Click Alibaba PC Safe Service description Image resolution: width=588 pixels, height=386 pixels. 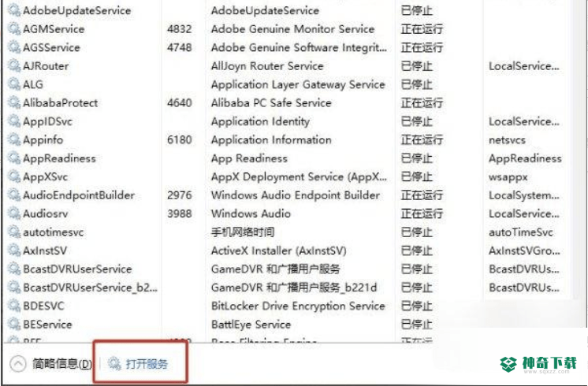tap(271, 102)
